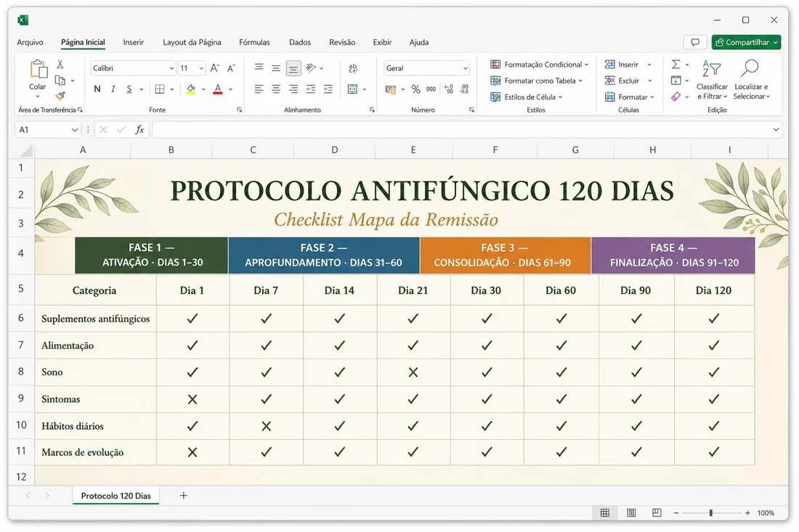Click the Wrap Text icon
The image size is (799, 532).
click(352, 68)
